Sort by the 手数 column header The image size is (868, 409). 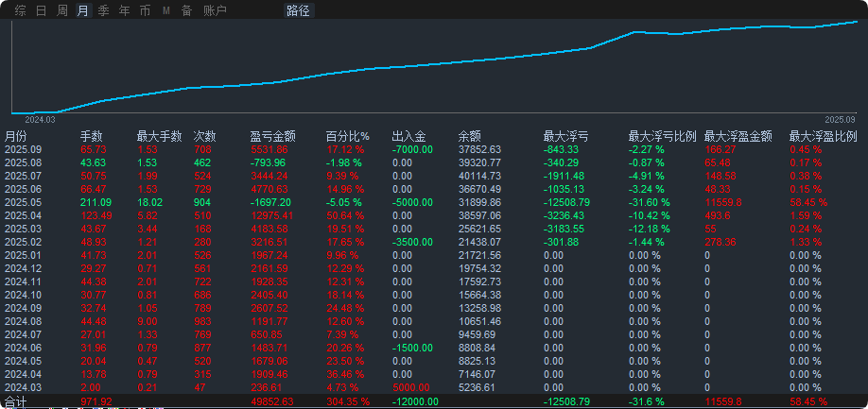click(92, 136)
